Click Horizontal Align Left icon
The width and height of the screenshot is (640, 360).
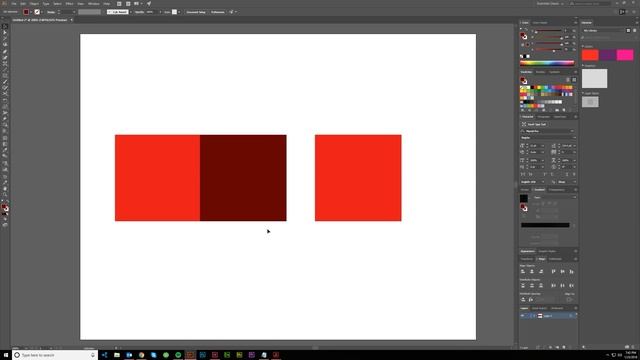(523, 271)
